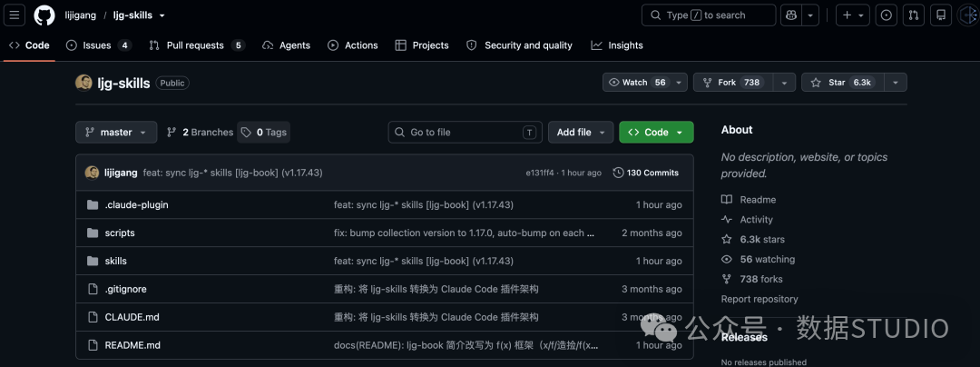Open the Add file dropdown
This screenshot has width=980, height=367.
click(582, 132)
